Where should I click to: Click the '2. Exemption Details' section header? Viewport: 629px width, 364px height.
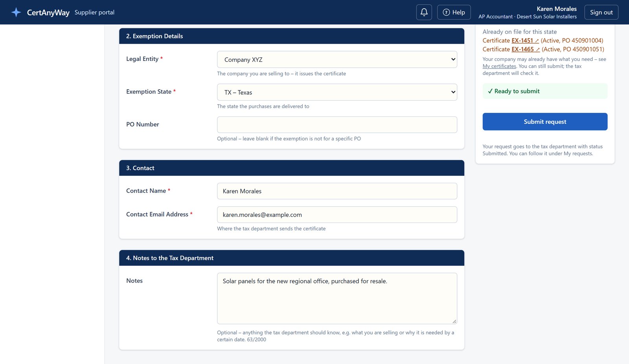pos(292,36)
